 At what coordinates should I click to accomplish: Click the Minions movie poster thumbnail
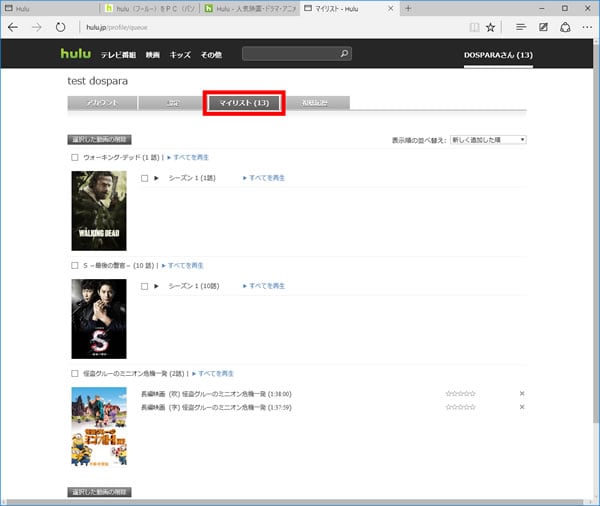coord(99,427)
